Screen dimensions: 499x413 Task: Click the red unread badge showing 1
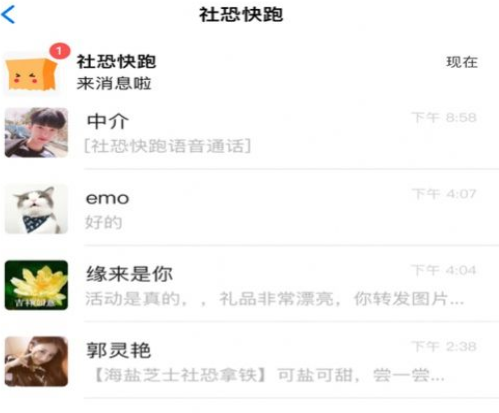tap(60, 51)
